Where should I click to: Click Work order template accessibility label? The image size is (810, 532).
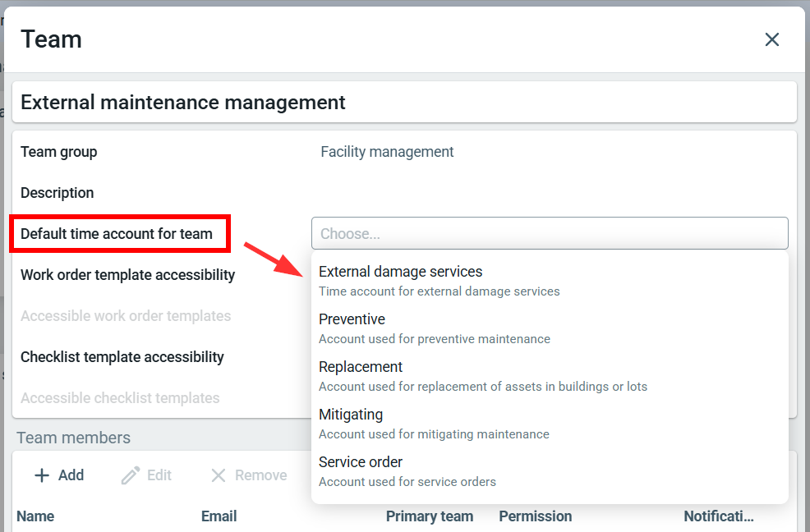tap(127, 275)
